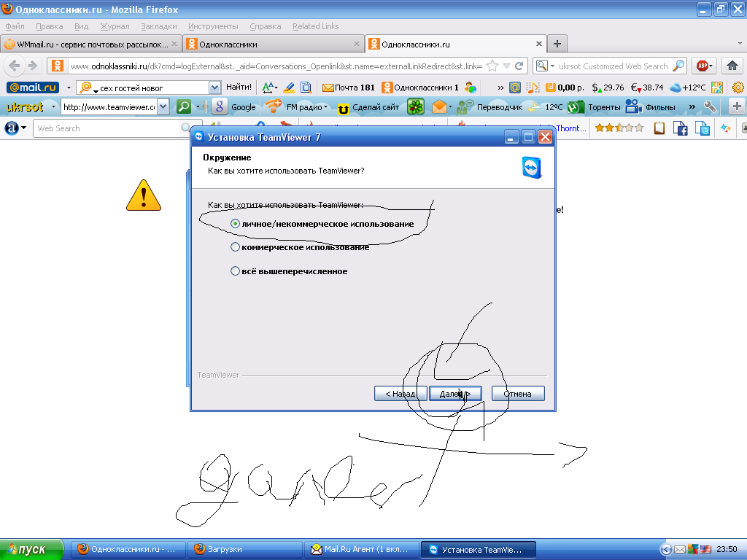The width and height of the screenshot is (747, 560).
Task: Go to the home page icon
Action: coord(732,66)
